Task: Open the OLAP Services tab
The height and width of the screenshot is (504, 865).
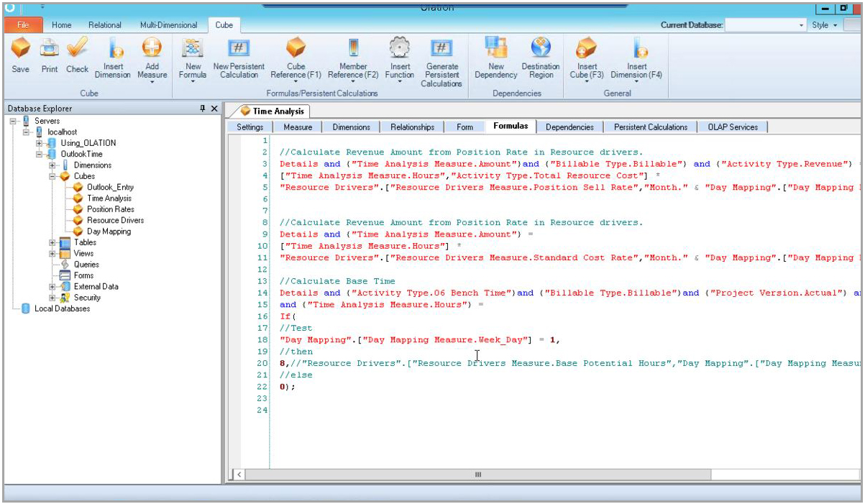Action: [x=733, y=127]
